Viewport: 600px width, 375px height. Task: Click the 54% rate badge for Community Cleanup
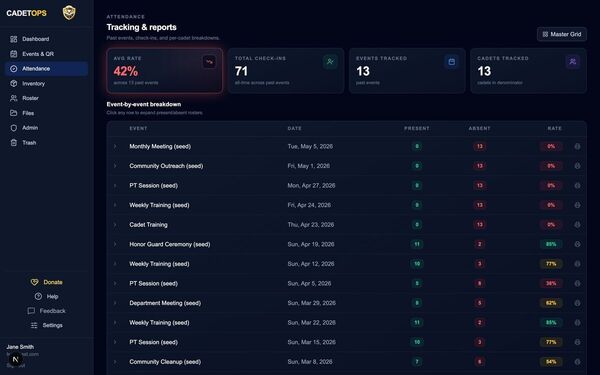click(551, 362)
